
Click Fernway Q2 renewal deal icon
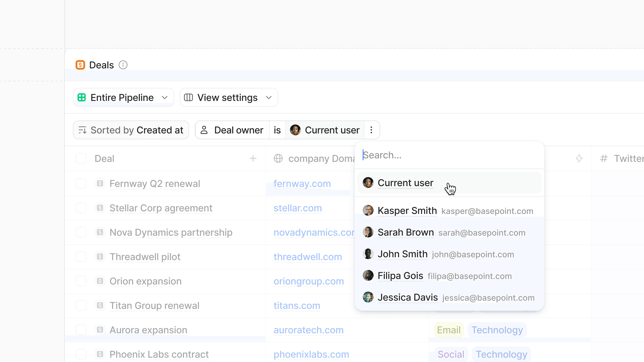point(100,184)
